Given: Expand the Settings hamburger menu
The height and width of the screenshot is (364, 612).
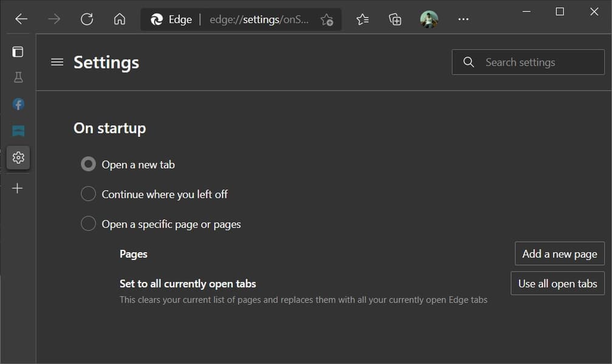Looking at the screenshot, I should (x=57, y=62).
